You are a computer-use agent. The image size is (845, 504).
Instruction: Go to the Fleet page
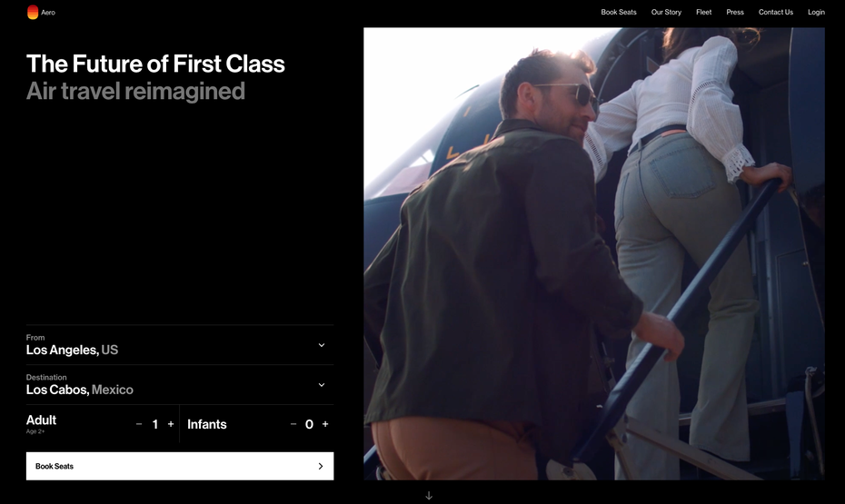(x=704, y=12)
